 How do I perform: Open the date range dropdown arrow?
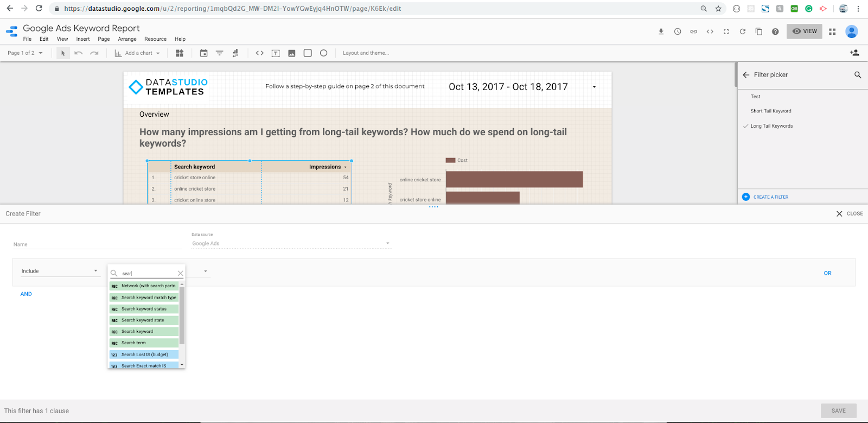[594, 87]
